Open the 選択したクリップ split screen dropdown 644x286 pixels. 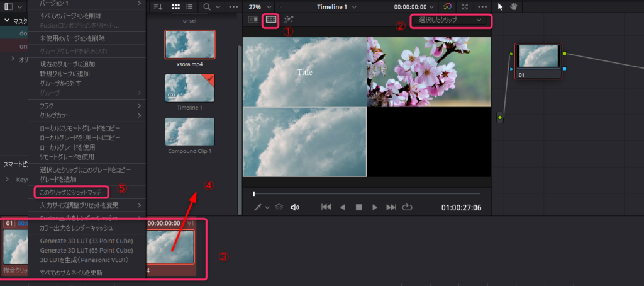450,20
